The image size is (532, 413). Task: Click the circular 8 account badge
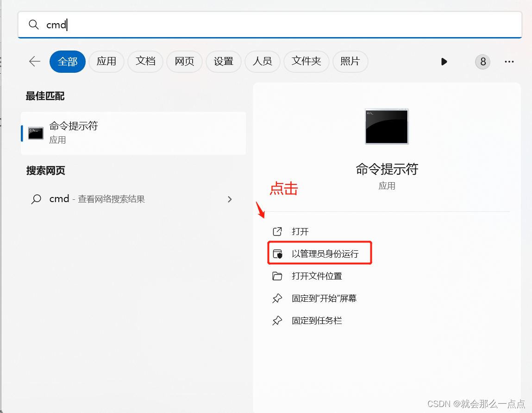(x=483, y=62)
